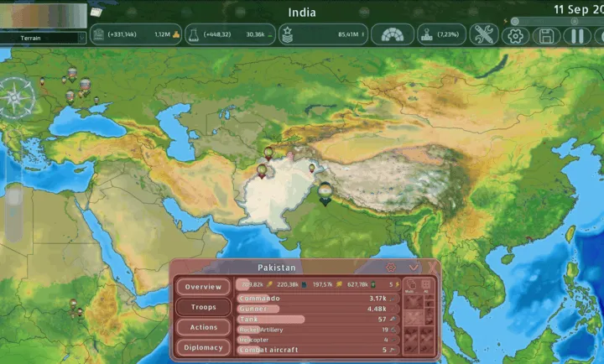604x364 pixels.
Task: Open economy panel with bank icon
Action: click(136, 34)
